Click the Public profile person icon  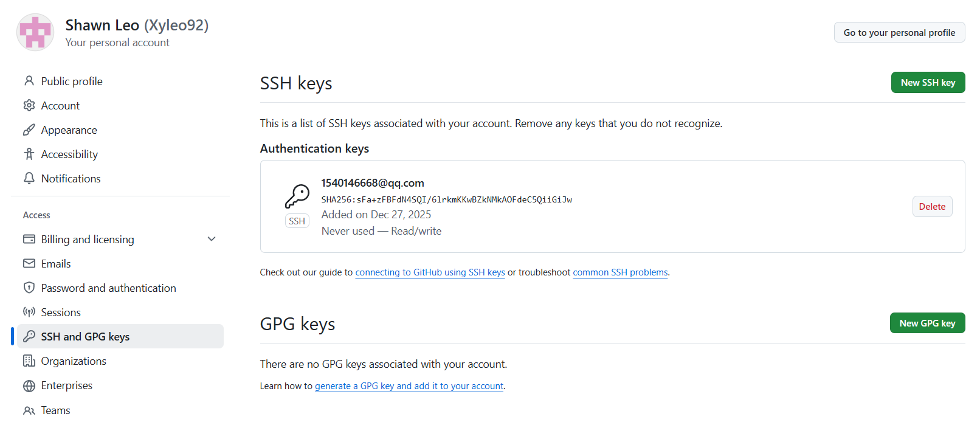pos(29,81)
